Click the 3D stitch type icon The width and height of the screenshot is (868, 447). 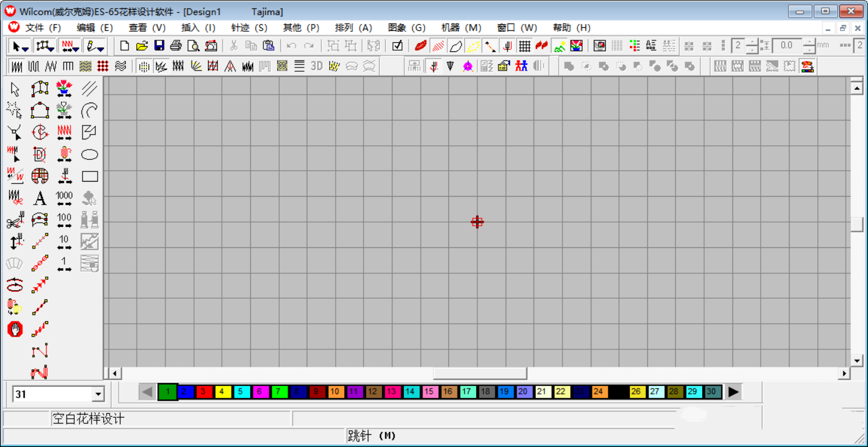pos(316,66)
